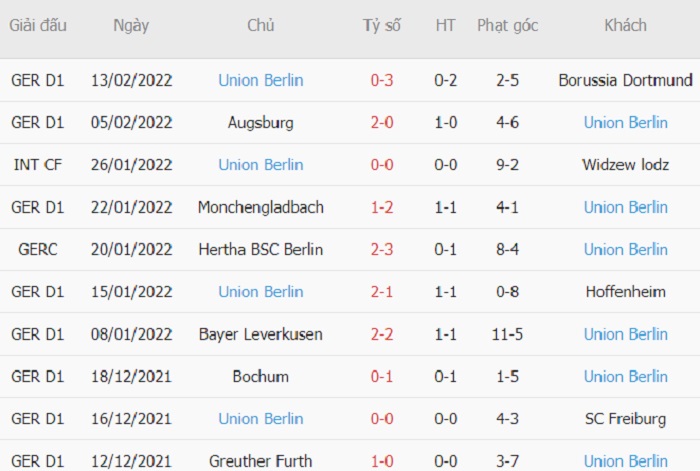Select the Ngày column header
Screen dimensions: 700x471
pyautogui.click(x=131, y=25)
